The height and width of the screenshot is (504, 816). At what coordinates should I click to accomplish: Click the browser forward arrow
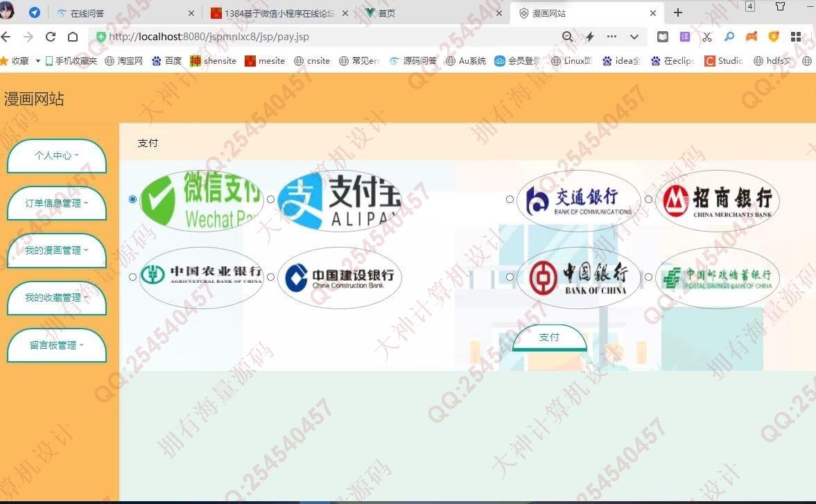28,37
